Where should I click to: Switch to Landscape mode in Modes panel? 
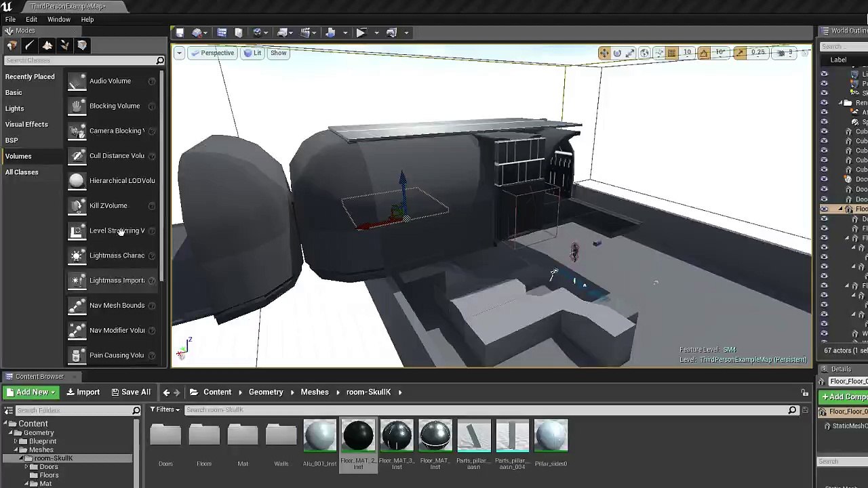tap(47, 45)
